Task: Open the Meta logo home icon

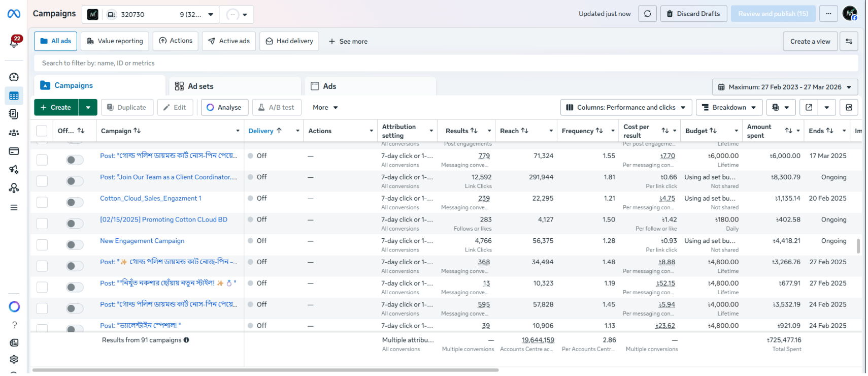Action: (x=14, y=14)
